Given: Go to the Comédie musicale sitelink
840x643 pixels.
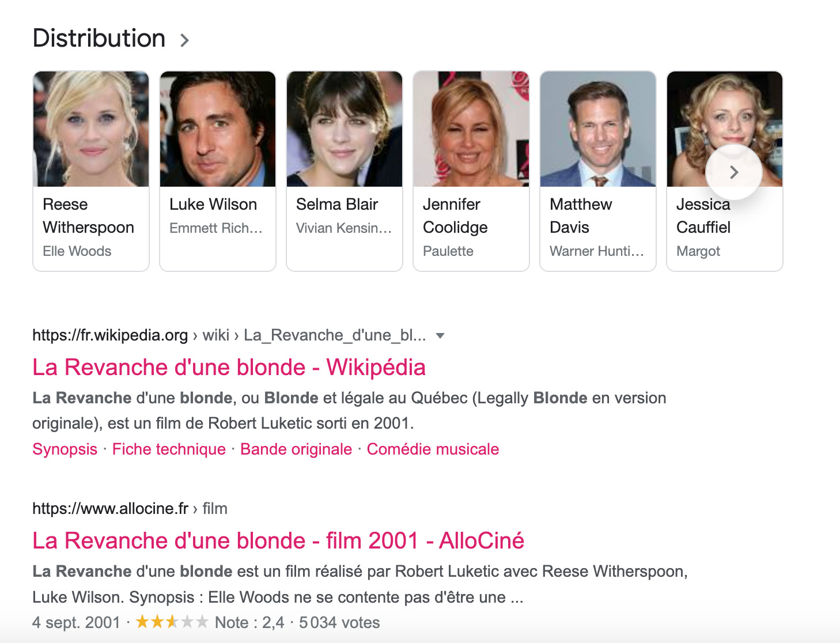Looking at the screenshot, I should pos(433,449).
